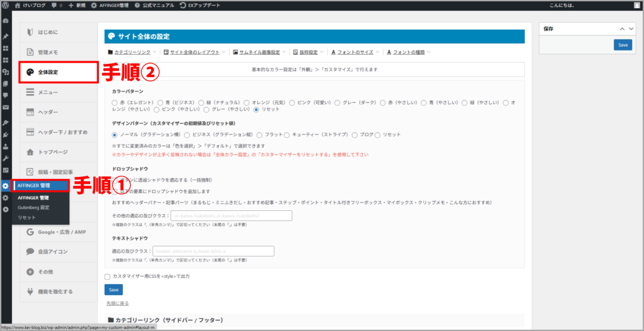Screen dimensions: 644x331
Task: Click the Save button in 保存 panel
Action: [x=623, y=45]
